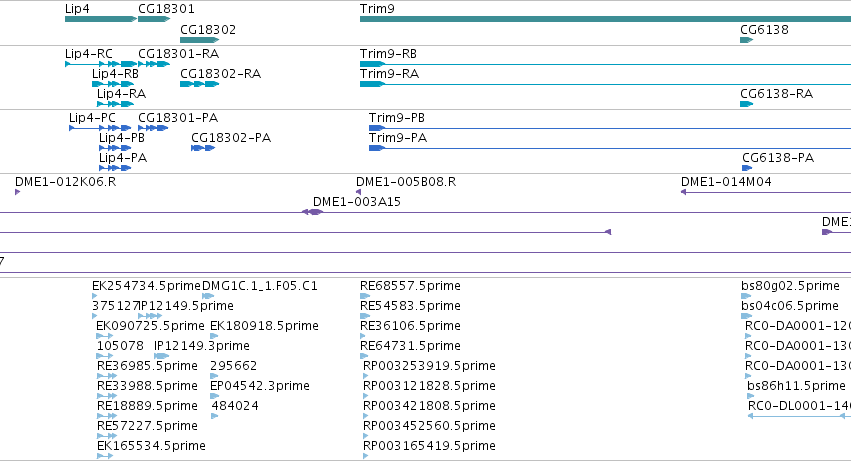
Task: Click the EK165534.5prime EST arrow
Action: click(x=105, y=456)
